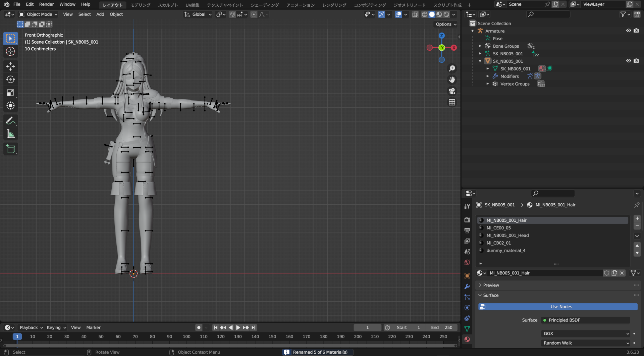
Task: Select the Transform tool
Action: click(11, 106)
